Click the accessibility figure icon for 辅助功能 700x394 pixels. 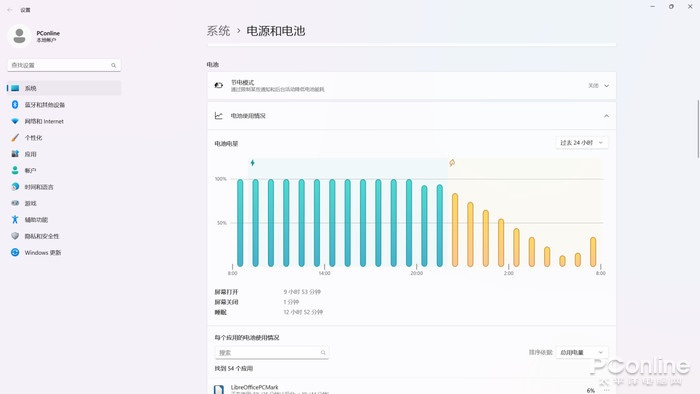click(x=15, y=220)
